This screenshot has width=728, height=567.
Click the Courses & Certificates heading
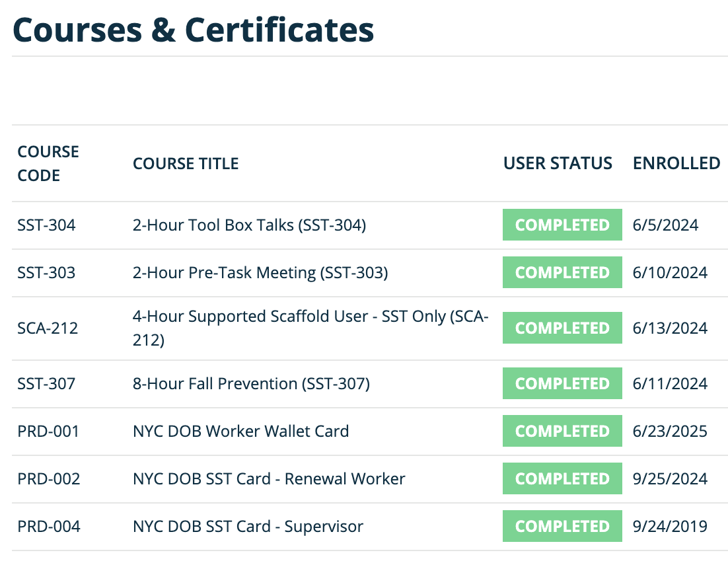click(x=193, y=30)
